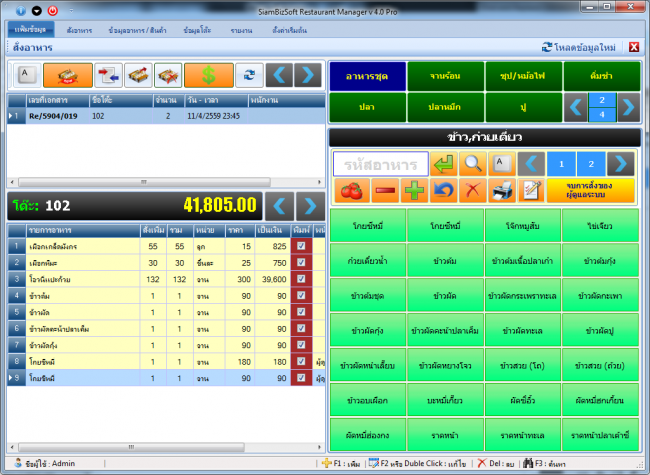Click the previous-table arrow beside the 41,805.00 total
Viewport: 650px width, 475px height.
tap(279, 206)
